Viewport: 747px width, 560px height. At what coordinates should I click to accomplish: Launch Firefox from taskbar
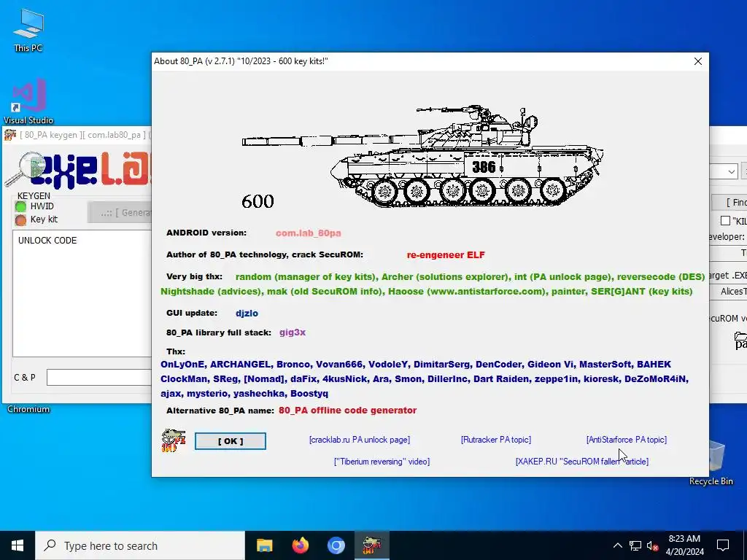click(300, 545)
